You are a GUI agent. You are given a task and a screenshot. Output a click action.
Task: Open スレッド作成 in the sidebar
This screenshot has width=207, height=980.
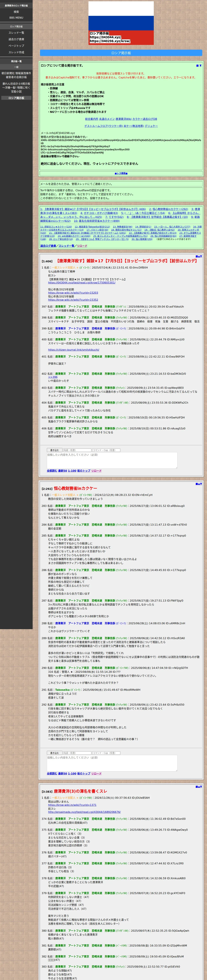click(x=16, y=52)
